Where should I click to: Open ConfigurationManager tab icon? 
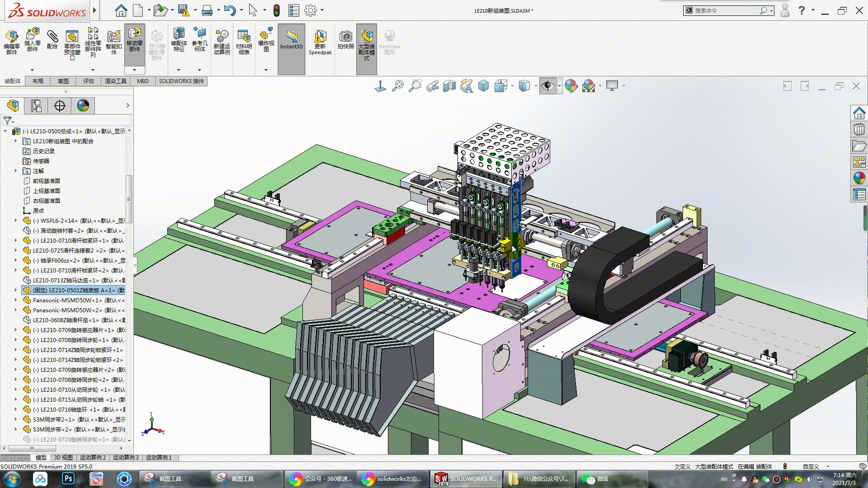[36, 106]
